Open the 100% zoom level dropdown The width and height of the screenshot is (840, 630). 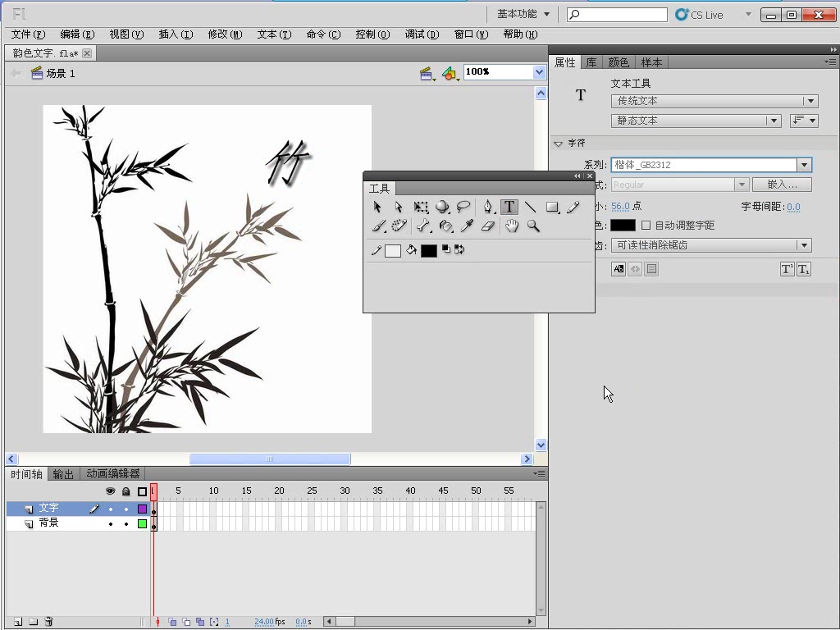click(539, 71)
